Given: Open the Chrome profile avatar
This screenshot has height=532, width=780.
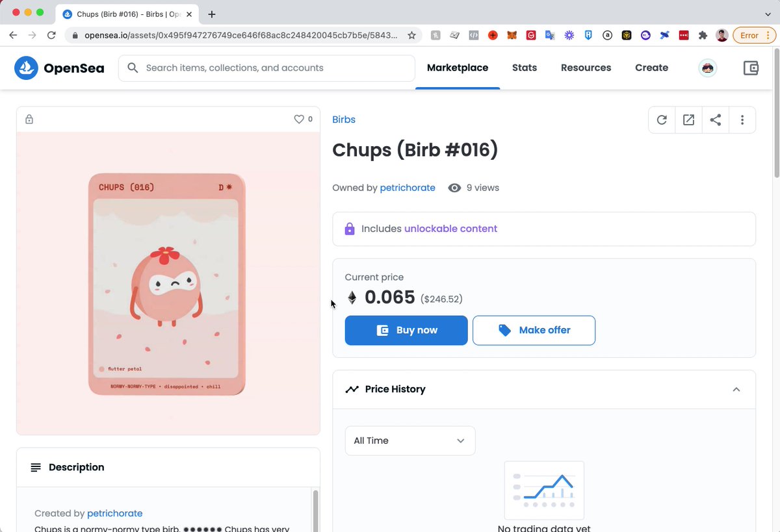Looking at the screenshot, I should [721, 35].
